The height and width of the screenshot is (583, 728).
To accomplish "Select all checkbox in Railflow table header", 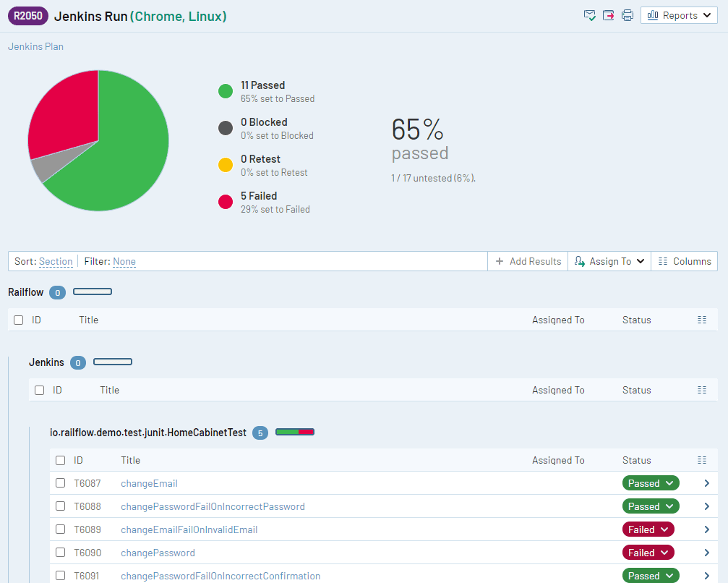I will pyautogui.click(x=19, y=320).
